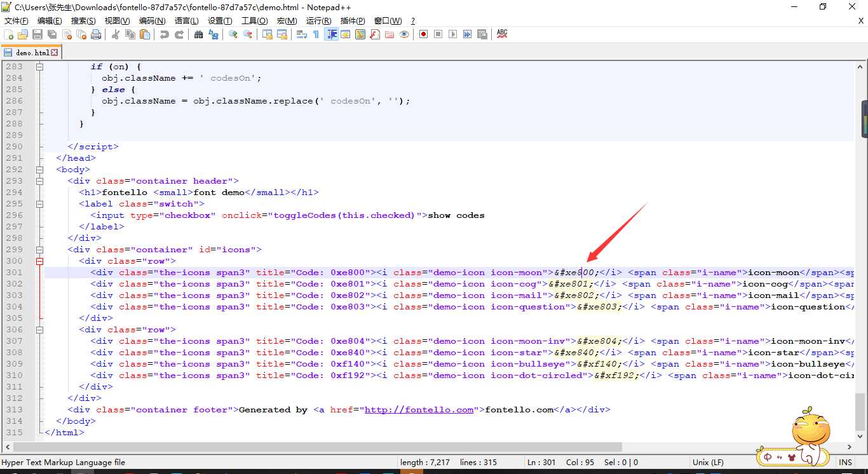Undo the last edit via toolbar
Image resolution: width=868 pixels, height=474 pixels.
pos(165,34)
